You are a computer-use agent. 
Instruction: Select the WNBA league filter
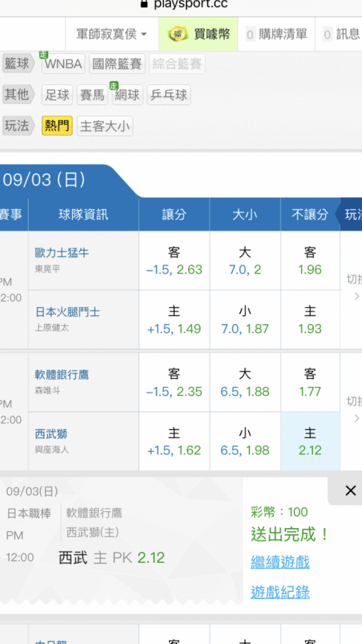point(64,64)
